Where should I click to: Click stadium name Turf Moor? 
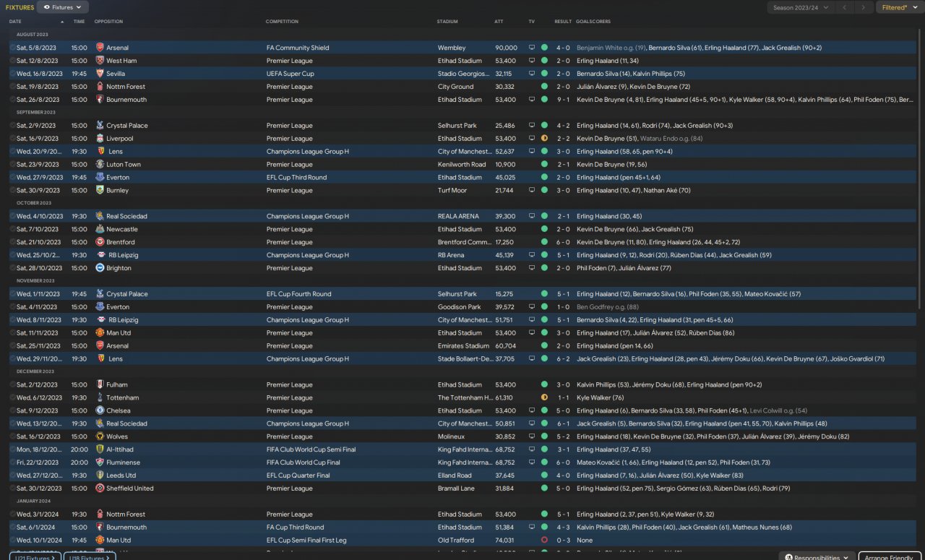tap(452, 191)
